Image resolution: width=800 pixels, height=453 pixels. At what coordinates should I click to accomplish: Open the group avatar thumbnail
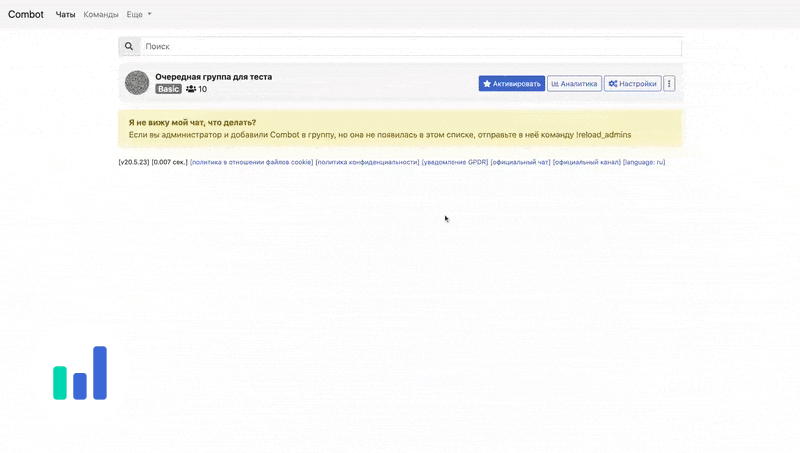click(x=137, y=83)
